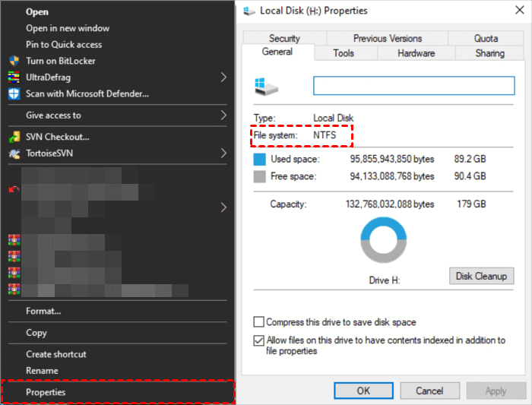Screen dimensions: 532x405
Task: Click the red undo arrow icon
Action: click(x=14, y=189)
